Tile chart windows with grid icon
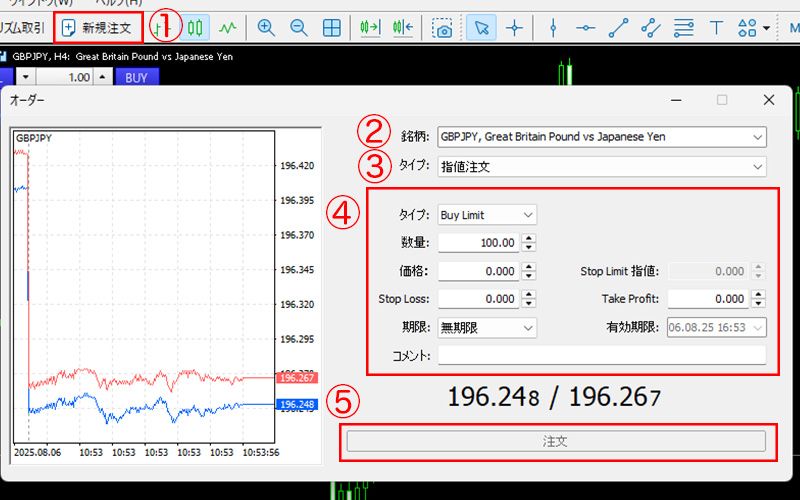This screenshot has height=500, width=800. 332,28
